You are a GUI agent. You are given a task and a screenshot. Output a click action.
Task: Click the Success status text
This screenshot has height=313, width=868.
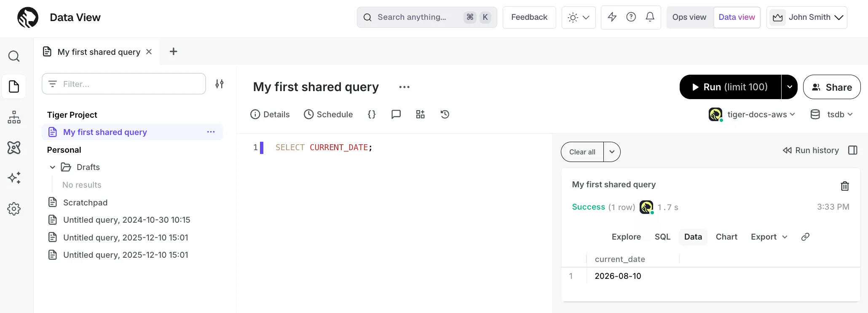point(589,207)
